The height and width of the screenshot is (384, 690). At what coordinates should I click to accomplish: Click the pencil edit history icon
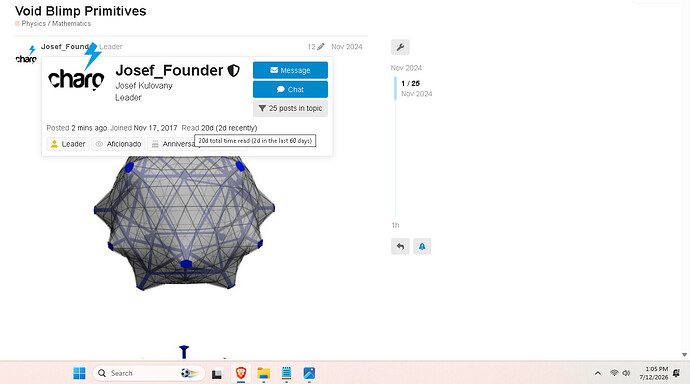click(x=321, y=47)
